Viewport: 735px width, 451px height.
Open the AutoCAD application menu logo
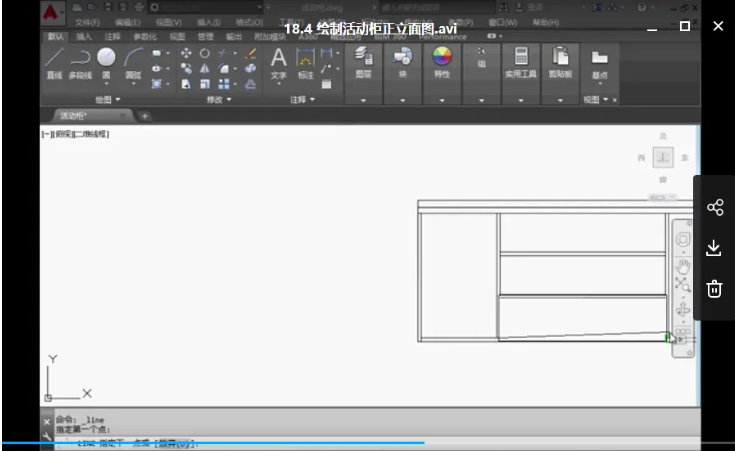pos(51,12)
